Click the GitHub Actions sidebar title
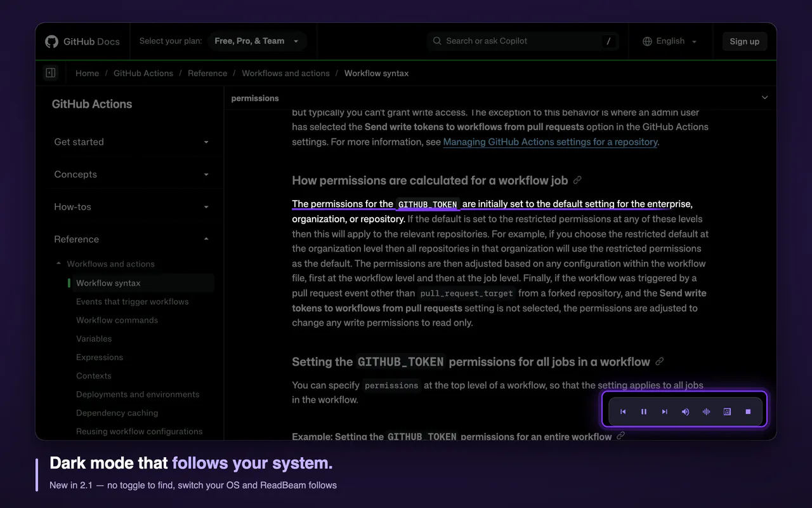812x508 pixels. click(x=92, y=104)
